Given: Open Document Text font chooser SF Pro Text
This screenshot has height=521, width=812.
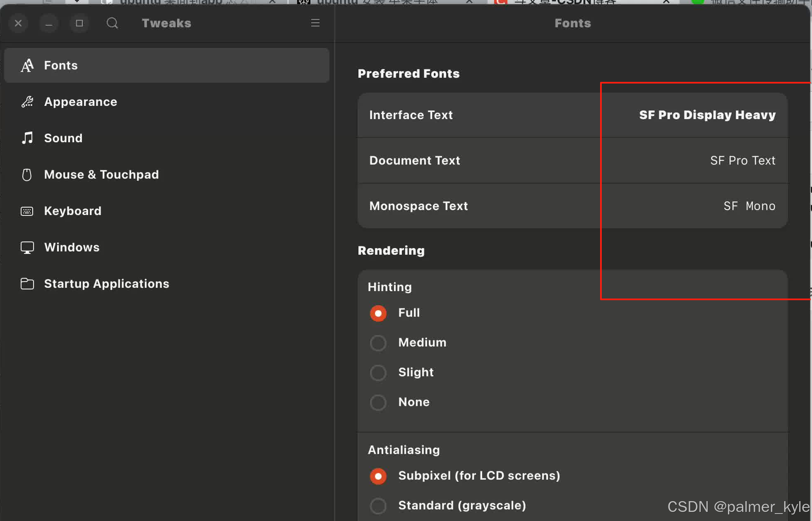Looking at the screenshot, I should (x=742, y=160).
